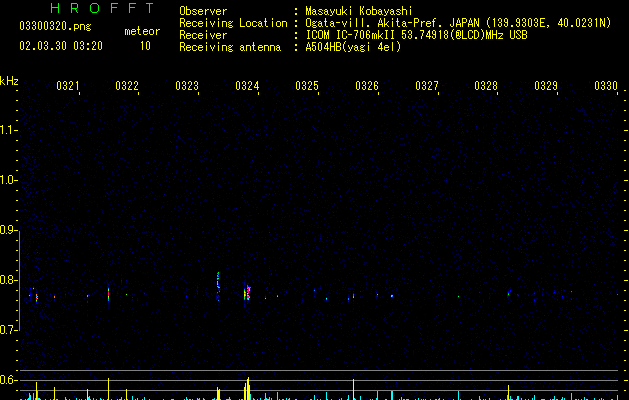Click the 1.0 kHz axis label
The width and height of the screenshot is (629, 400).
(x=8, y=180)
